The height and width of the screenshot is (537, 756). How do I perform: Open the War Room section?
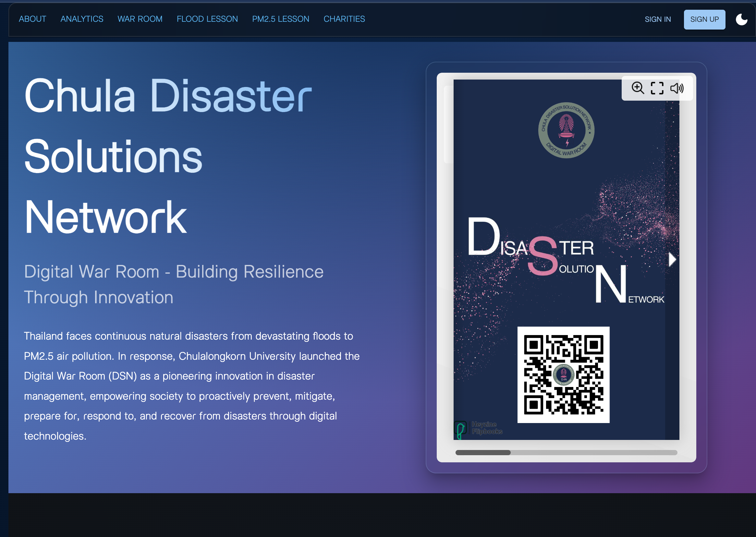click(x=140, y=19)
